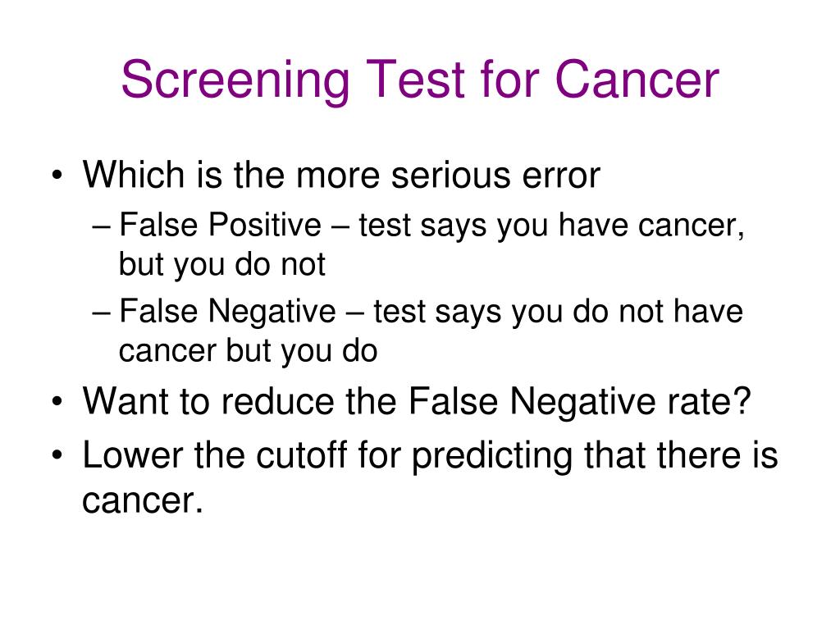
Task: Click the words False Negative in the sub-bullet
Action: [x=227, y=311]
